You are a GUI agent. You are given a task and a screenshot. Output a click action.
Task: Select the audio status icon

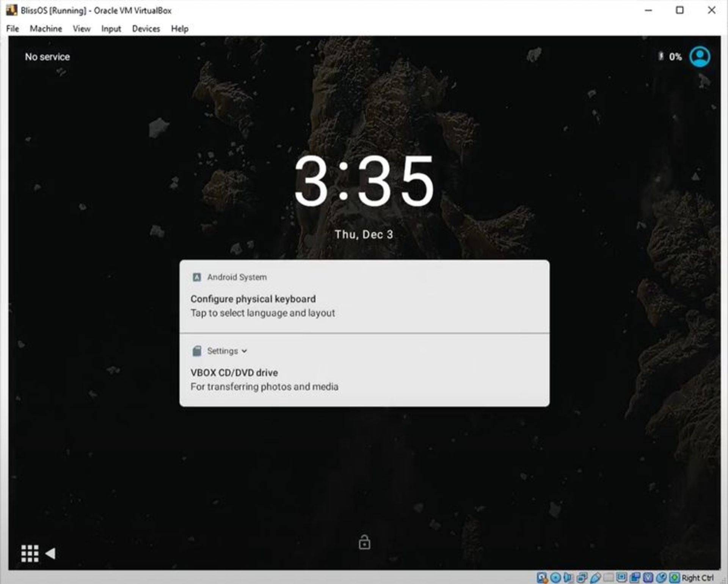(568, 577)
